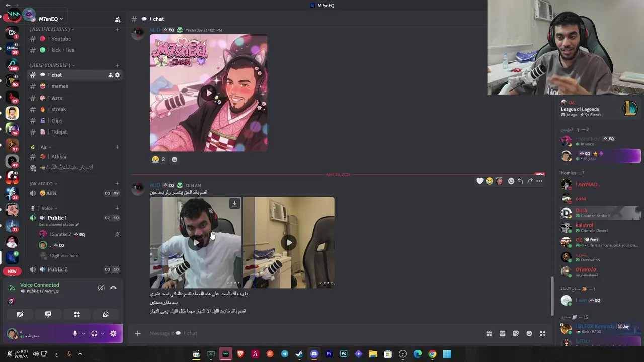React with heart on hovered message
The image size is (644, 362).
click(480, 181)
